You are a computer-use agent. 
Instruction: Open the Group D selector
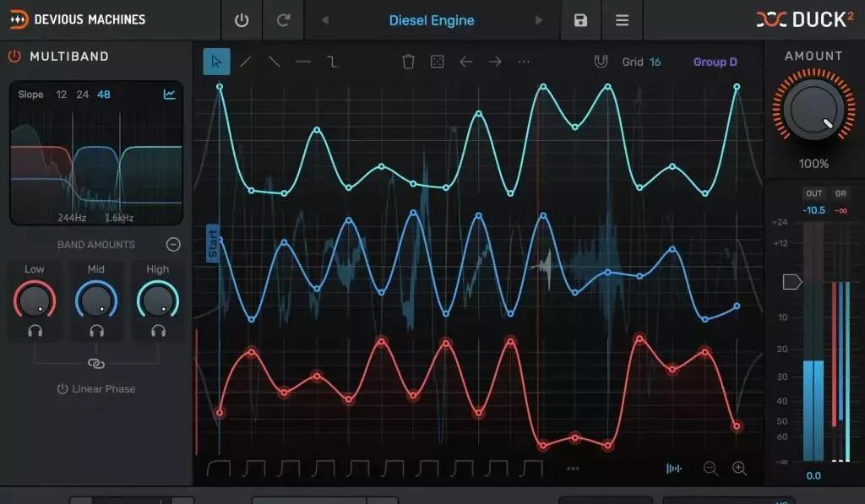tap(715, 62)
